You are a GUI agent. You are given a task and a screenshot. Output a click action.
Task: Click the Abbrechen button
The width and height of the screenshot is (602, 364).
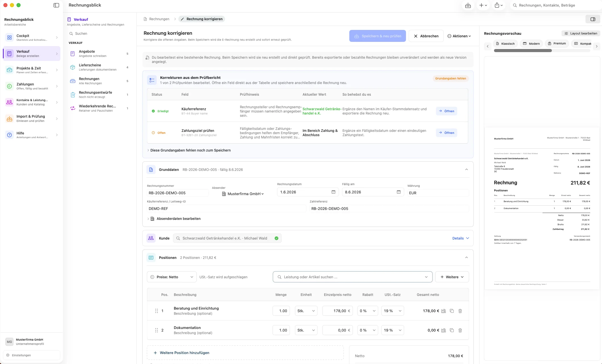click(x=426, y=36)
